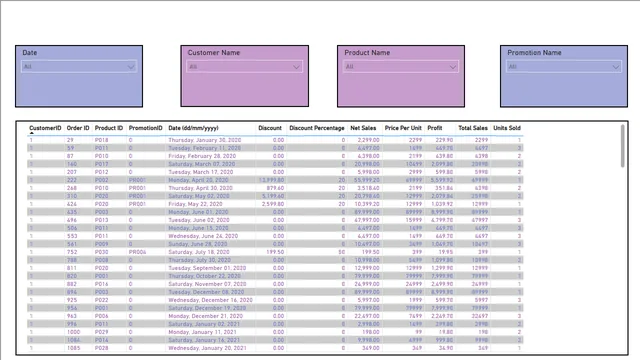Open the Date slicer dropdown
This screenshot has width=640, height=360.
(x=79, y=67)
